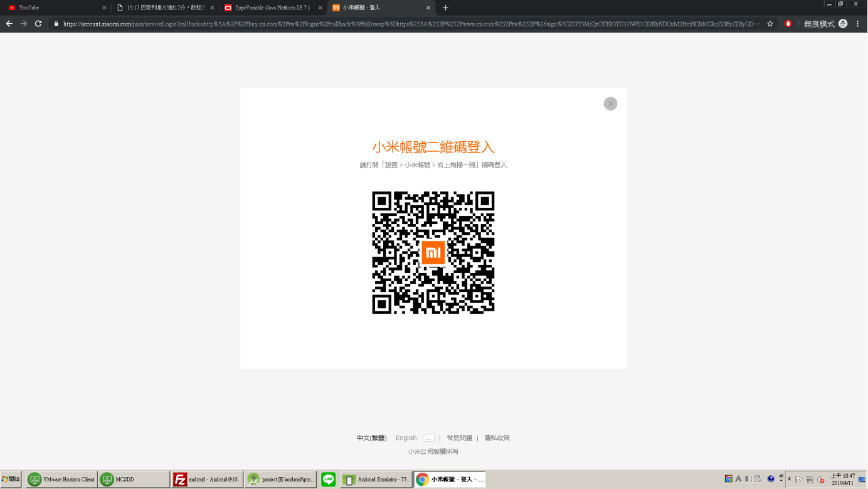Click the 小米帳號二維碼登入 heading

(x=433, y=147)
